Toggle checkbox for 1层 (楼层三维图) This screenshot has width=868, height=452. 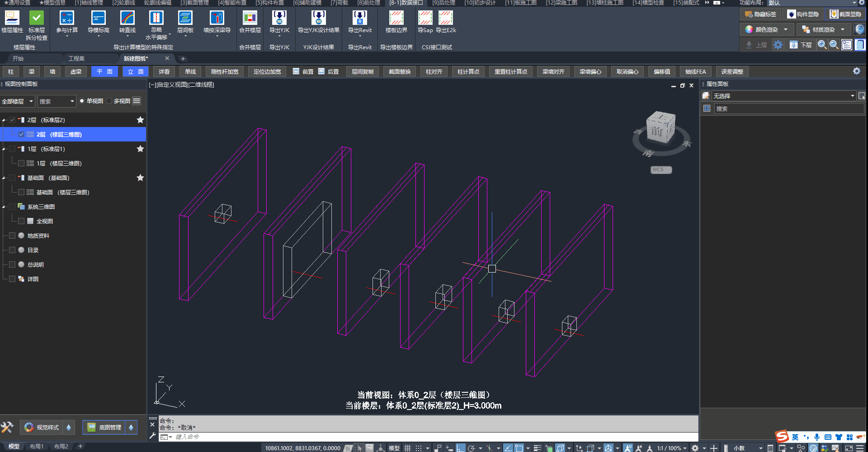(x=21, y=163)
